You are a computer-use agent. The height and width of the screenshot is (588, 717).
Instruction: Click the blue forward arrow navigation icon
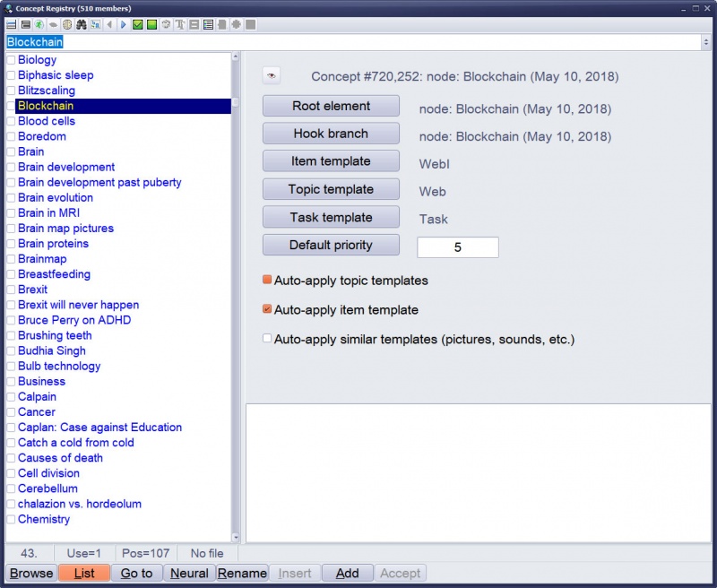[x=124, y=24]
